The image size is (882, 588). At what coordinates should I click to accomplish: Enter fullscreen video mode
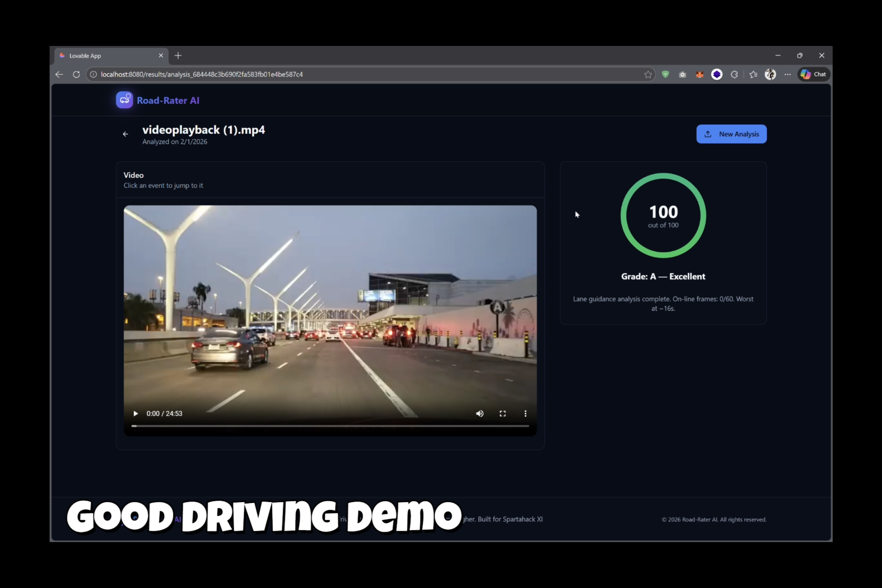(x=502, y=413)
